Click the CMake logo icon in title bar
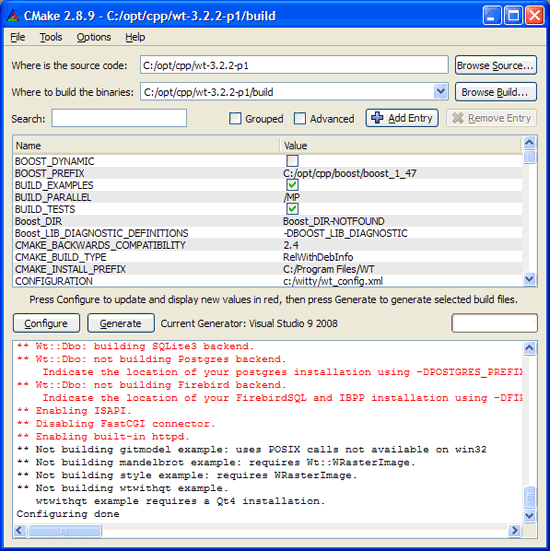Screen dimensions: 550x551 (13, 15)
